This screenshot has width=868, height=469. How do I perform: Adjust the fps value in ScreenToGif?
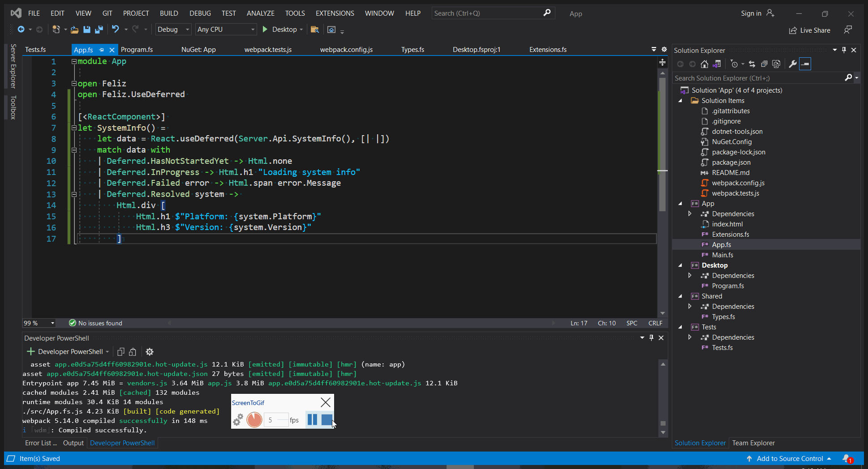click(275, 420)
